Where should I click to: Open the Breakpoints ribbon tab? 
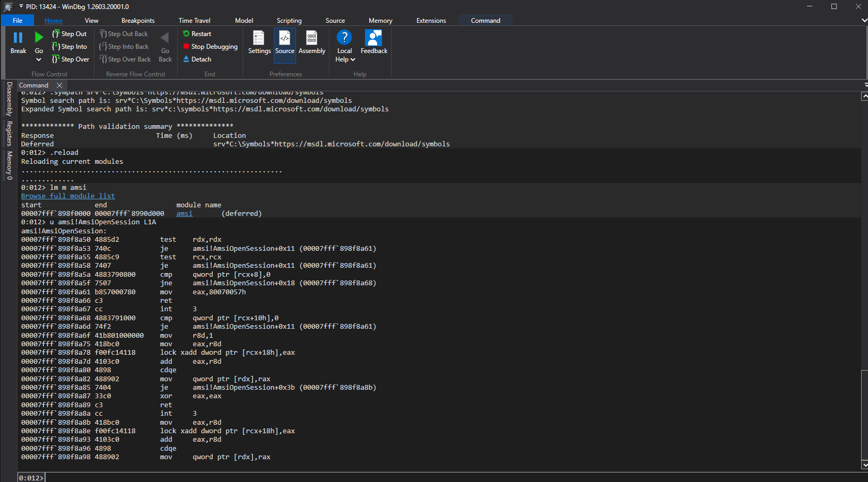click(x=138, y=21)
